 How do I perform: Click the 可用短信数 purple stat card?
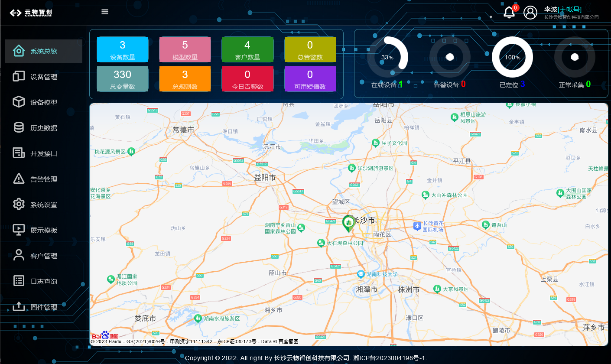310,79
